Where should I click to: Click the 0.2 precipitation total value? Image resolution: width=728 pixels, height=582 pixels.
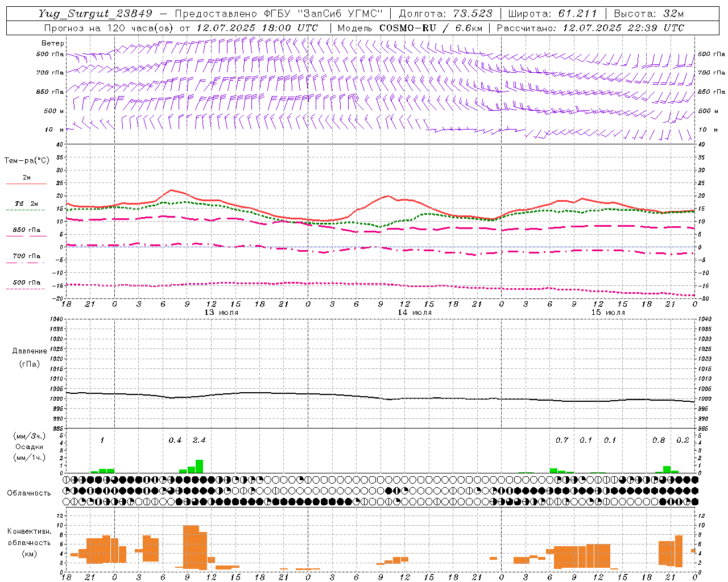tap(682, 440)
